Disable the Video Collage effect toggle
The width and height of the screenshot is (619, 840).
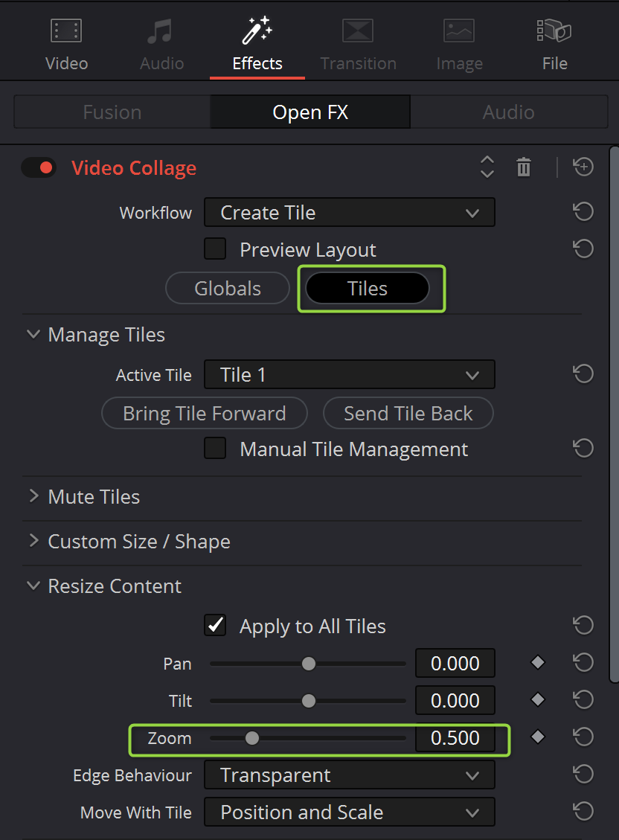tap(39, 167)
